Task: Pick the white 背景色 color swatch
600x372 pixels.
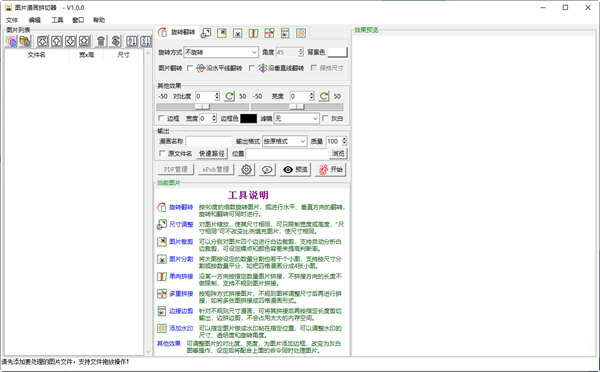Action: point(338,52)
